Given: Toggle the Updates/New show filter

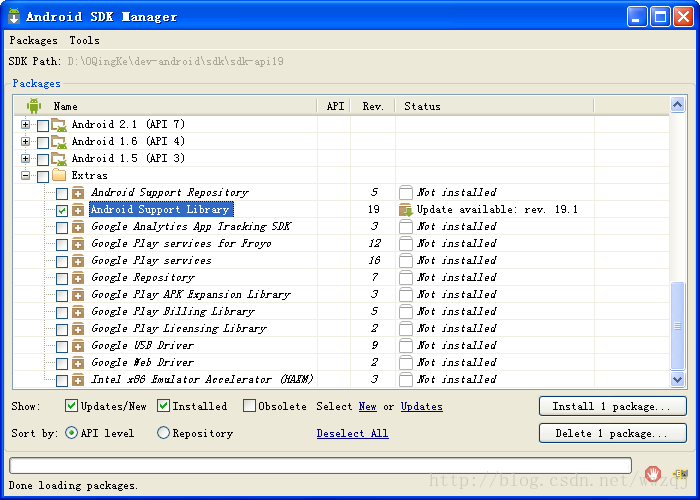Looking at the screenshot, I should click(x=71, y=405).
